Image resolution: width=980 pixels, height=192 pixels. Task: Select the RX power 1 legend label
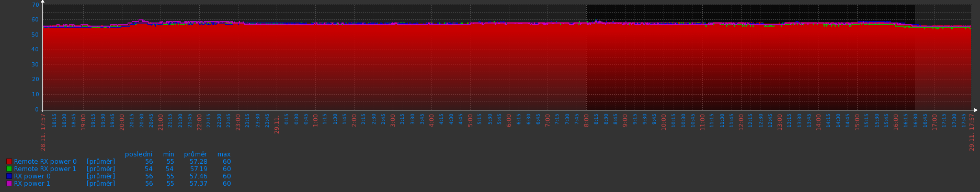pos(32,184)
